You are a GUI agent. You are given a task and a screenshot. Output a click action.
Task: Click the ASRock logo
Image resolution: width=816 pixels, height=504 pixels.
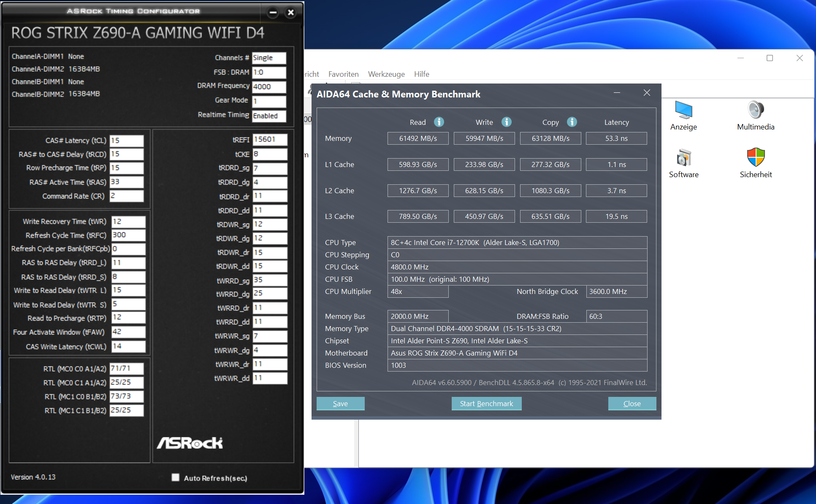click(190, 443)
